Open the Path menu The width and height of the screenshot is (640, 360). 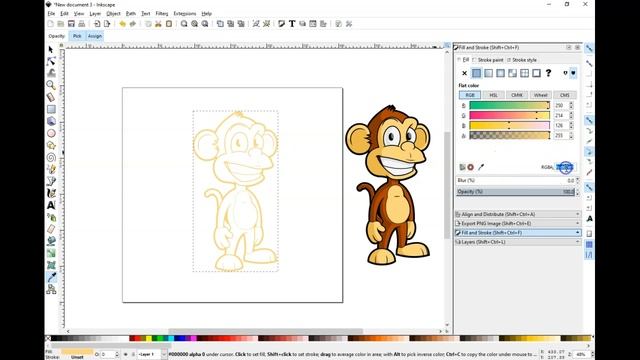(x=131, y=13)
